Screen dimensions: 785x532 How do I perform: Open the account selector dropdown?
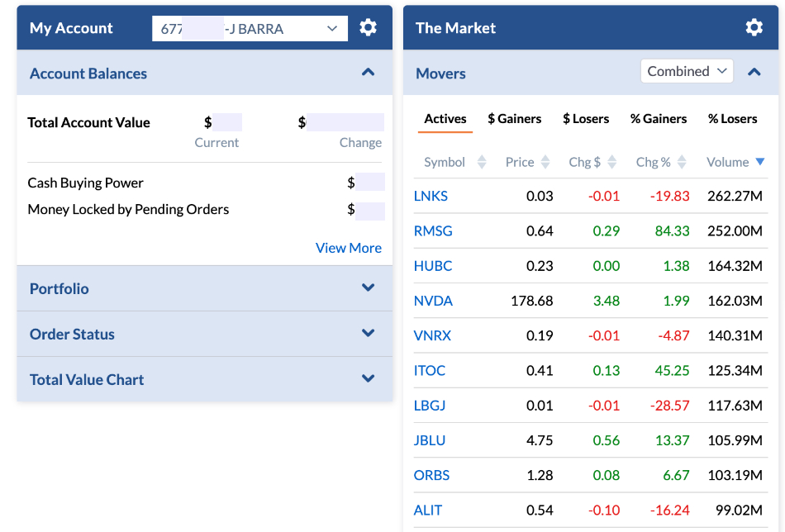(x=250, y=29)
